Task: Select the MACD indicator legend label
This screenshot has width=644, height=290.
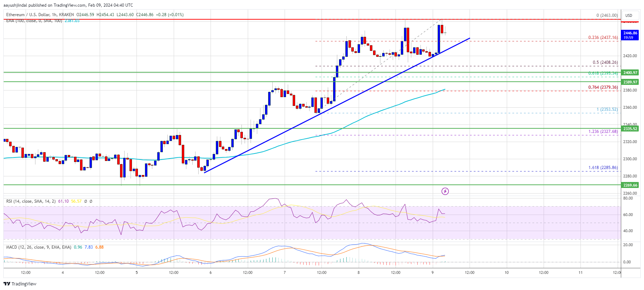Action: (39, 247)
